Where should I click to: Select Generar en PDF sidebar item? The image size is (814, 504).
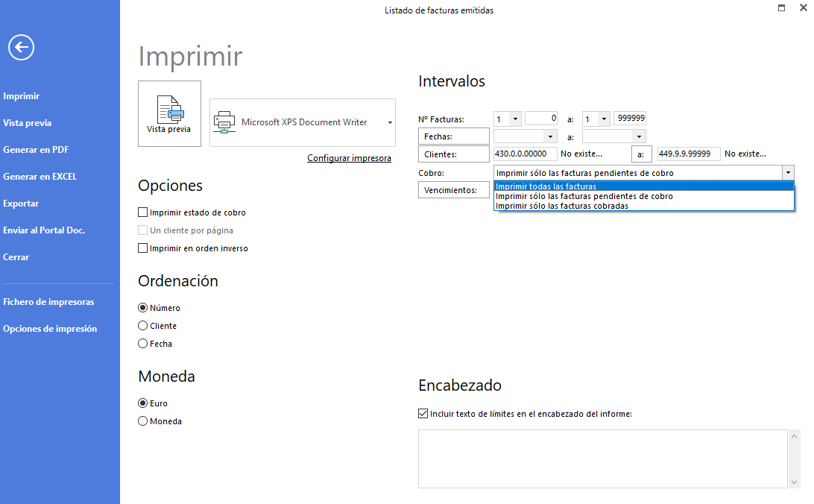click(36, 150)
